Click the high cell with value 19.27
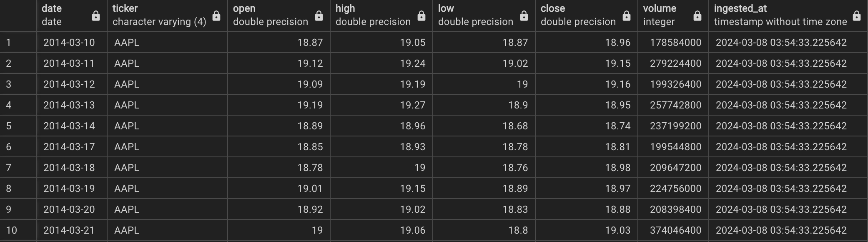 click(x=381, y=105)
